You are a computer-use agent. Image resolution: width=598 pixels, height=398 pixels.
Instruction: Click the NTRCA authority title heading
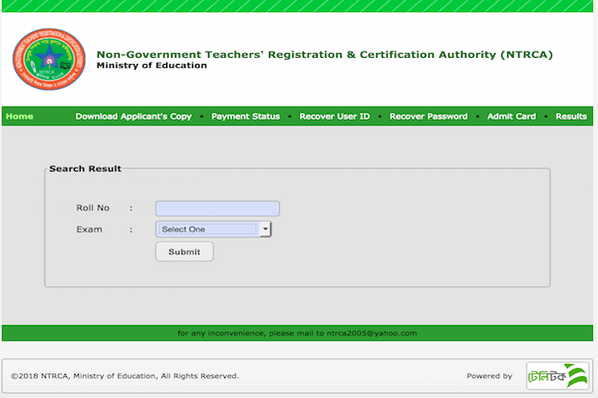325,55
